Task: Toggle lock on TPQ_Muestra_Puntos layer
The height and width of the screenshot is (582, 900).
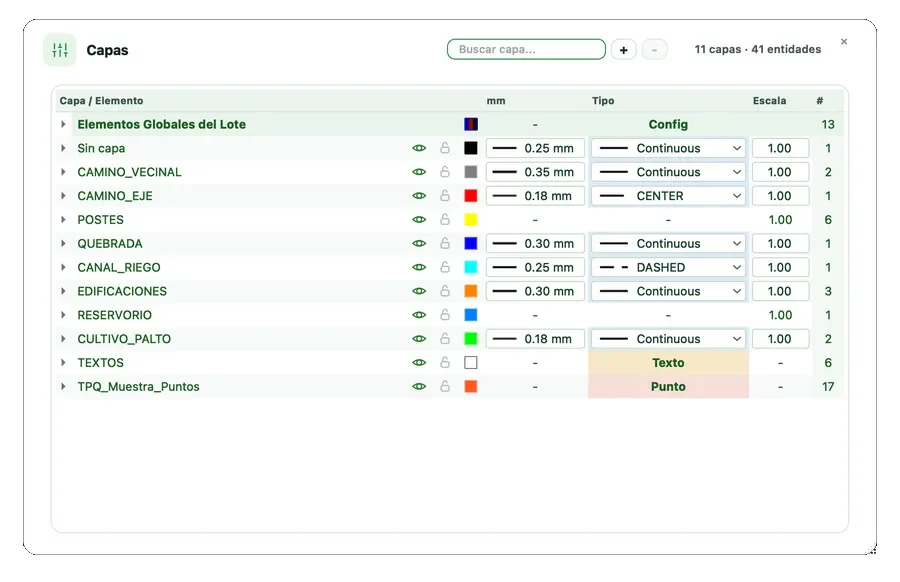Action: [445, 386]
